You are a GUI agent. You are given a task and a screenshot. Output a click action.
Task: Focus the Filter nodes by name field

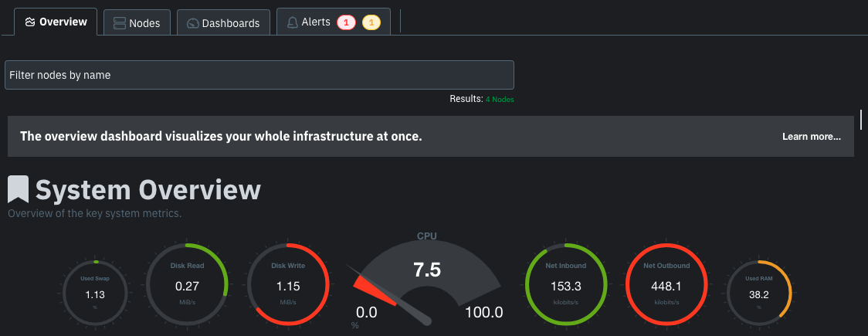tap(259, 75)
